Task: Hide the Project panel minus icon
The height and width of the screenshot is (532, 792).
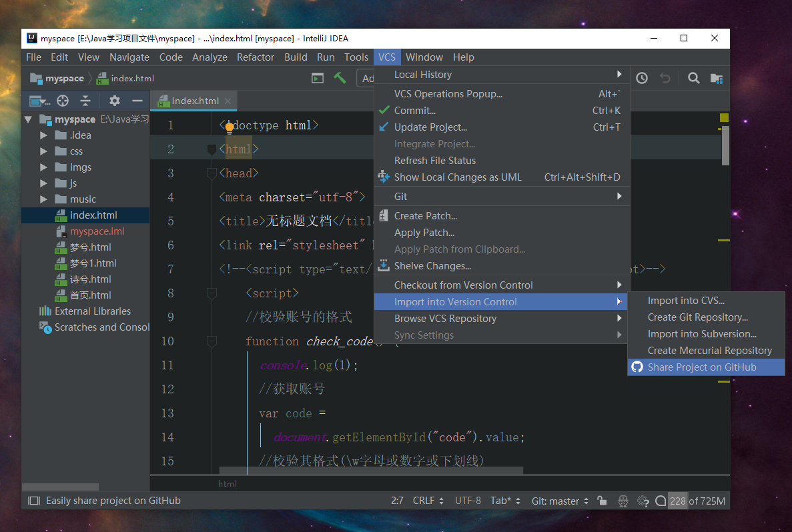Action: coord(137,101)
